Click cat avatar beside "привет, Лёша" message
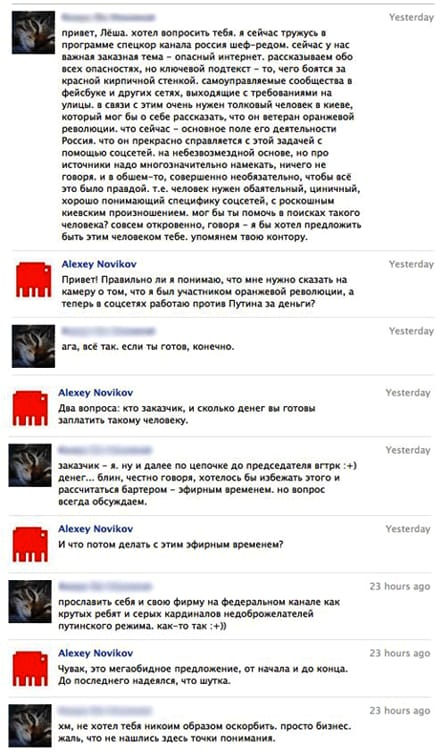Screen dimensions: 444x755 click(34, 32)
